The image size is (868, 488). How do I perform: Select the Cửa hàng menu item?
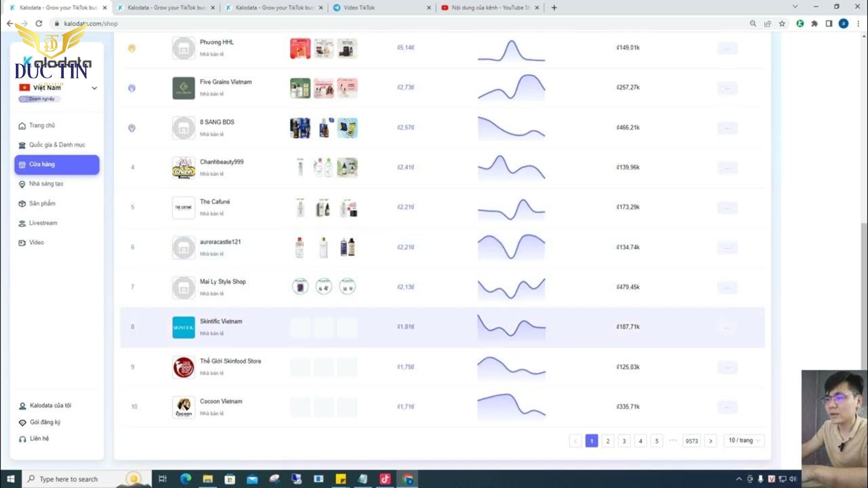[x=57, y=164]
